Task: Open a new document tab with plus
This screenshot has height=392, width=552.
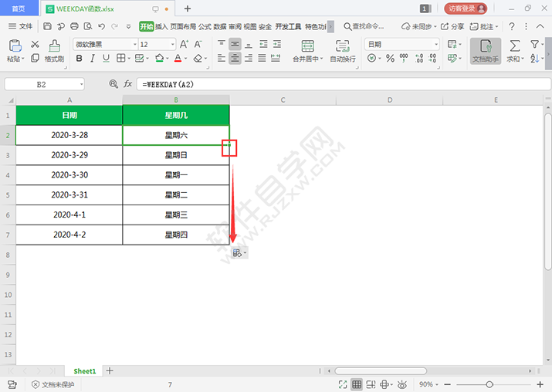Action: coord(188,8)
